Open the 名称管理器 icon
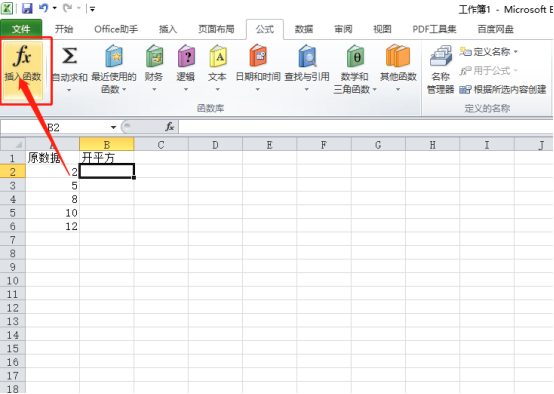The width and height of the screenshot is (554, 394). pos(441,56)
